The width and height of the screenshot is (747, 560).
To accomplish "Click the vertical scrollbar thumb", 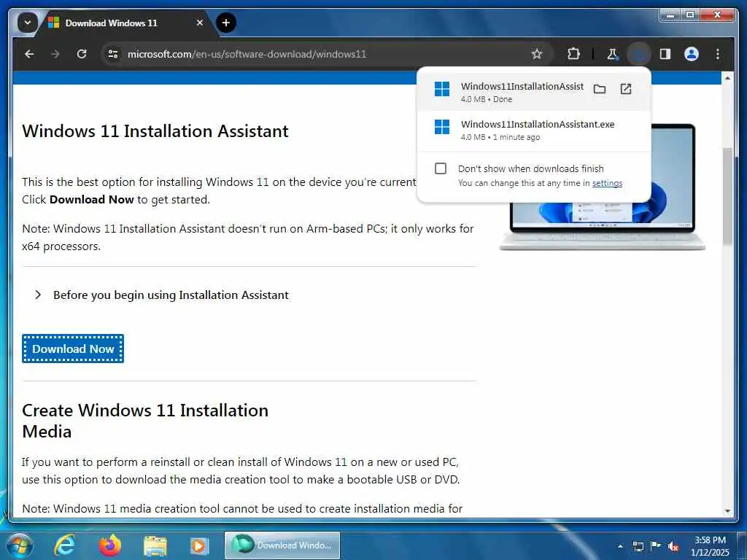I will point(727,196).
